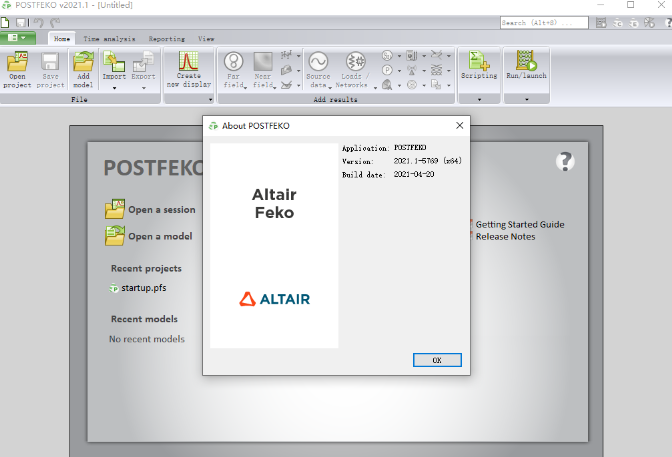Switch to the Reporting tab
Screen dimensions: 672x457
click(166, 38)
